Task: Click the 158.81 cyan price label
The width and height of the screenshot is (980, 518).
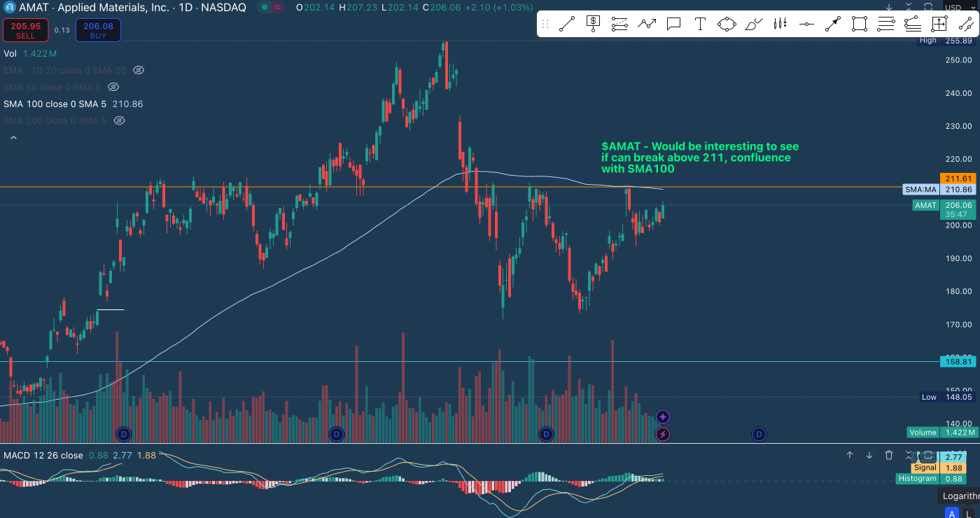Action: (958, 362)
